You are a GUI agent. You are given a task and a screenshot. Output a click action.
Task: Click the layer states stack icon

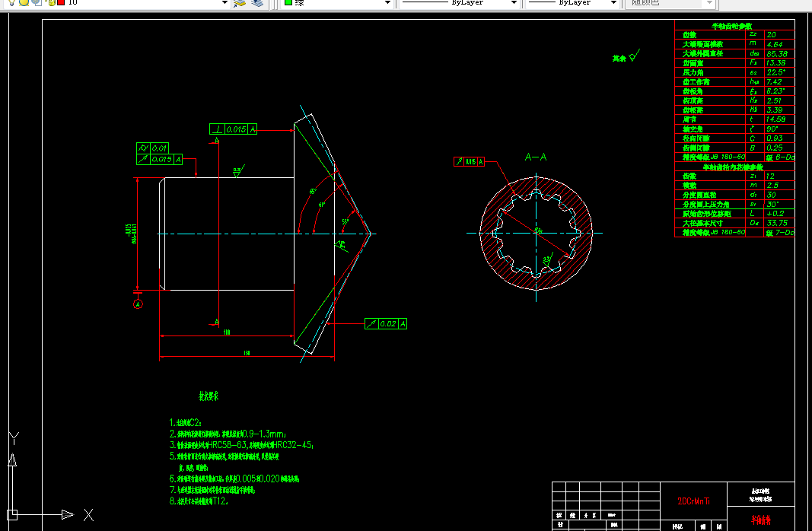click(257, 2)
